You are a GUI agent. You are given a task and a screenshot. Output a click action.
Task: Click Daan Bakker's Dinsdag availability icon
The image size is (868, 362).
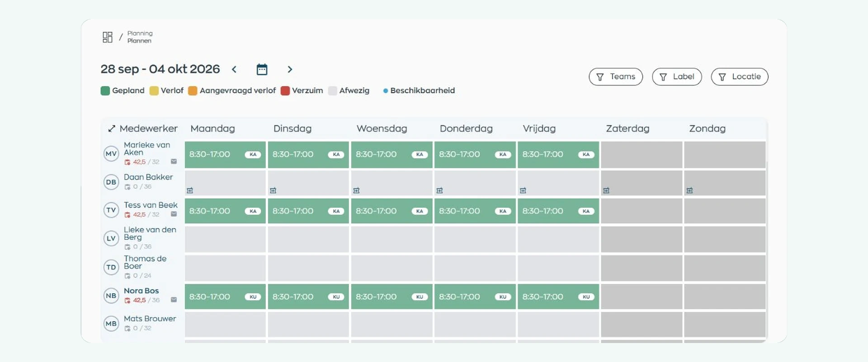pos(273,191)
